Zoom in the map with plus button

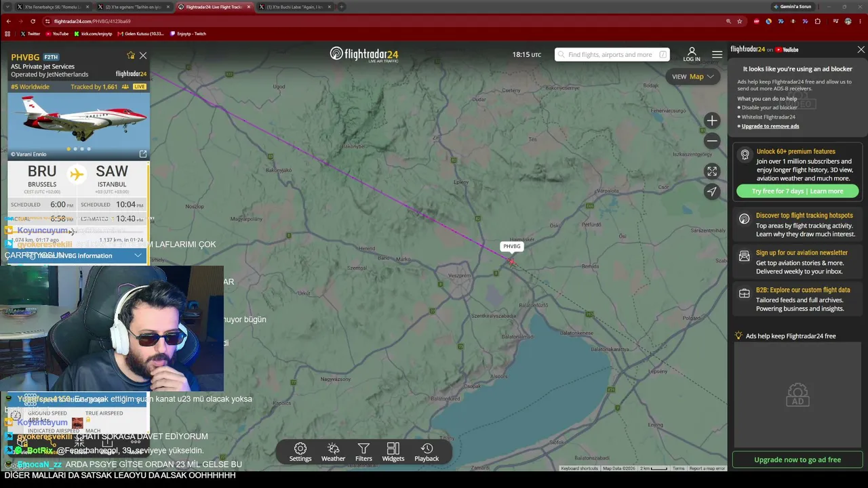tap(711, 121)
